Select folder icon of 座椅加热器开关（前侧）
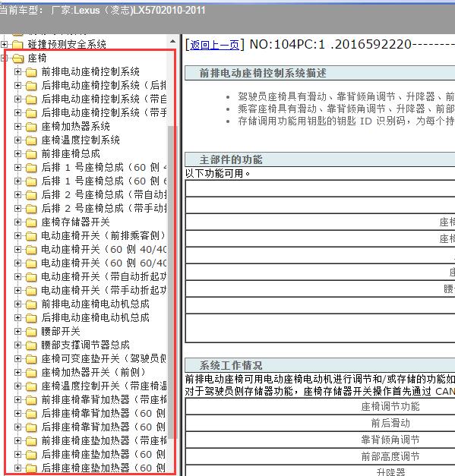455x476 pixels. pos(31,373)
